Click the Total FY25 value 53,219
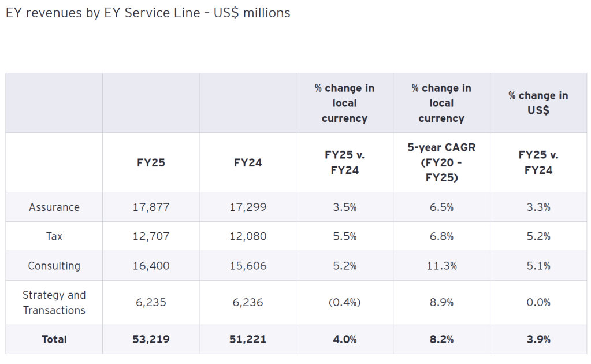591x364 pixels. (151, 339)
